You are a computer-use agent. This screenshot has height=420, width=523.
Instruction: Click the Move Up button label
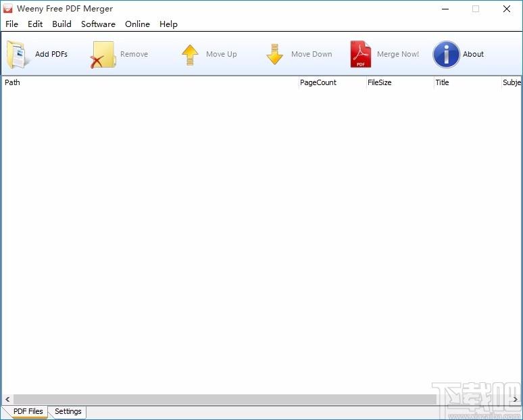[x=222, y=54]
